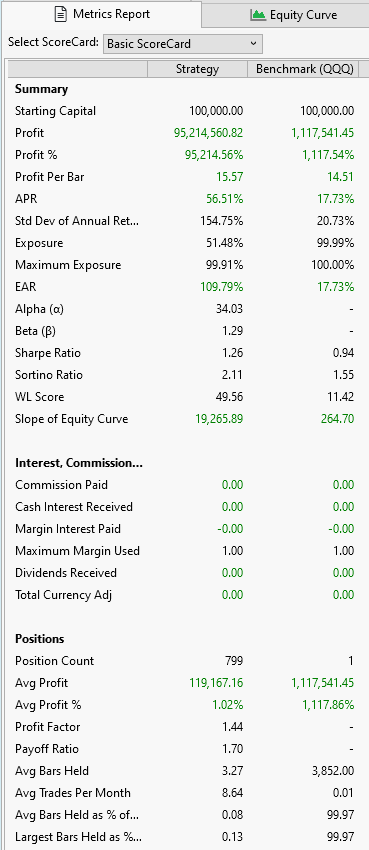Click the Summary section heading
The width and height of the screenshot is (369, 850).
(x=41, y=89)
